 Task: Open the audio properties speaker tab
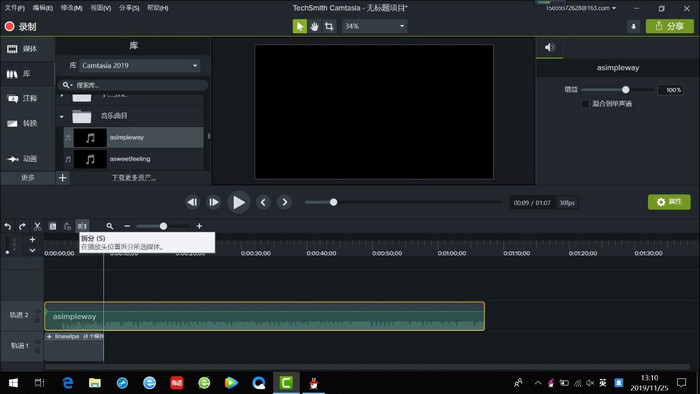[x=550, y=47]
